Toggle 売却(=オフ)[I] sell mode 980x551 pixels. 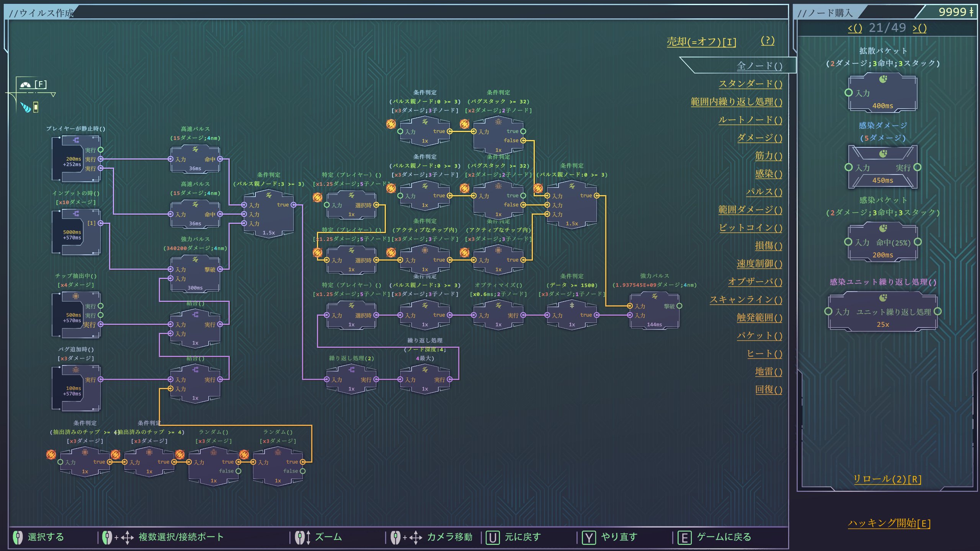pos(701,42)
